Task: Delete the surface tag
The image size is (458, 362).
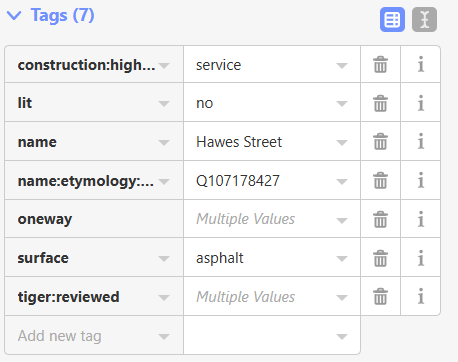Action: pyautogui.click(x=380, y=258)
